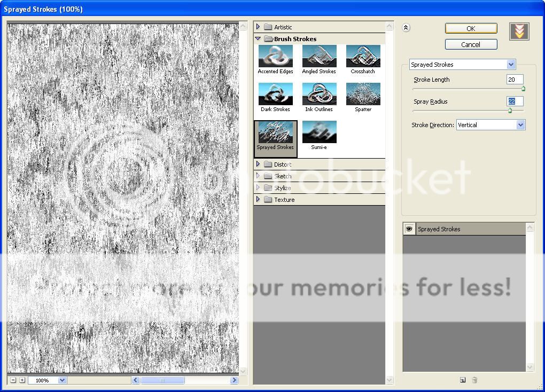Screen dimensions: 545x392
Task: Zoom in preview with plus button
Action: (22, 380)
